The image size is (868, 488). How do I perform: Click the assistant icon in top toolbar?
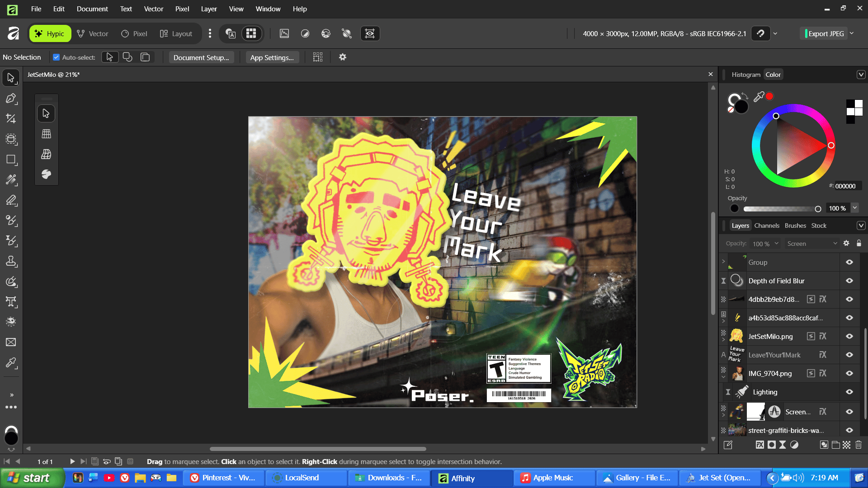point(231,33)
